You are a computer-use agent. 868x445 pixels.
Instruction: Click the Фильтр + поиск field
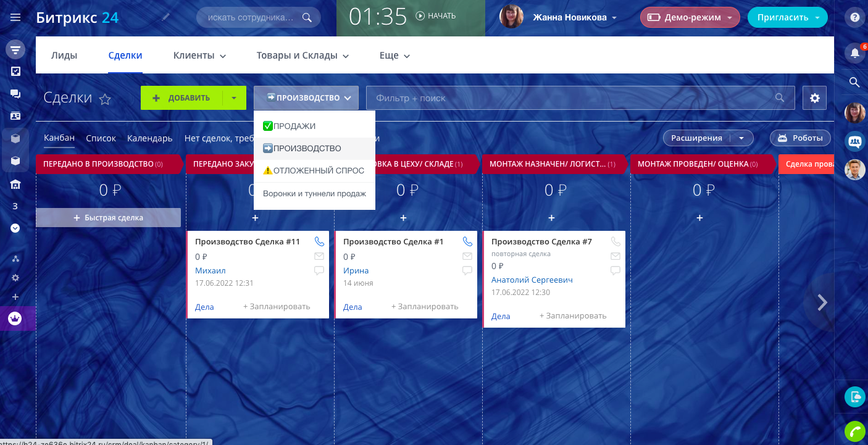pyautogui.click(x=580, y=98)
